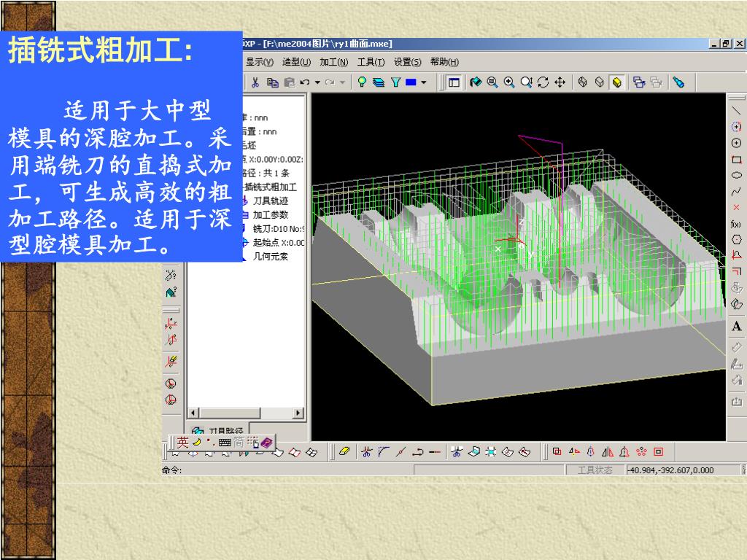Select the ellipse drawing tool

pyautogui.click(x=737, y=175)
